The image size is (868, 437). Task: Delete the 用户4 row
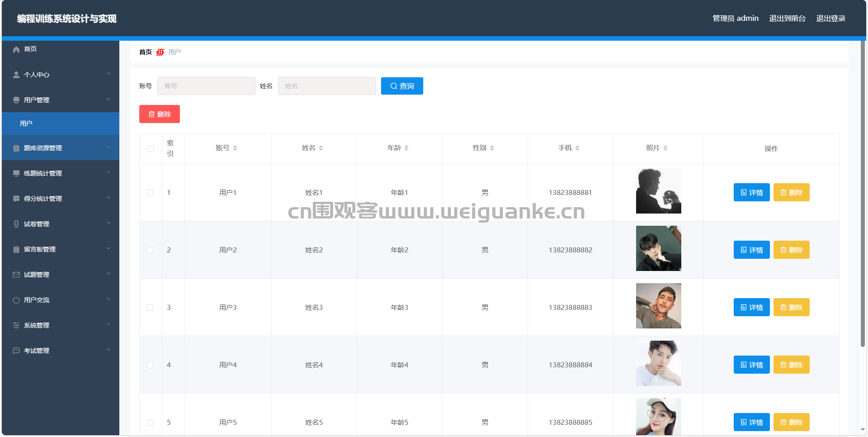pyautogui.click(x=791, y=365)
